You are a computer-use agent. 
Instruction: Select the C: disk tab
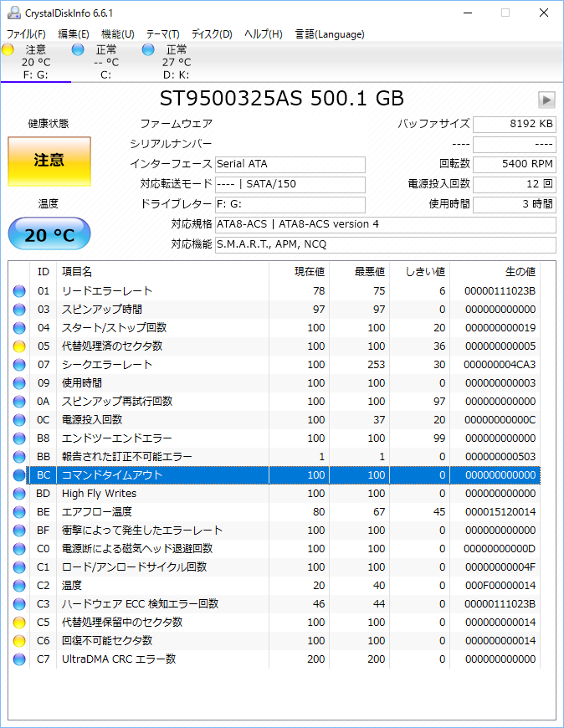point(106,62)
